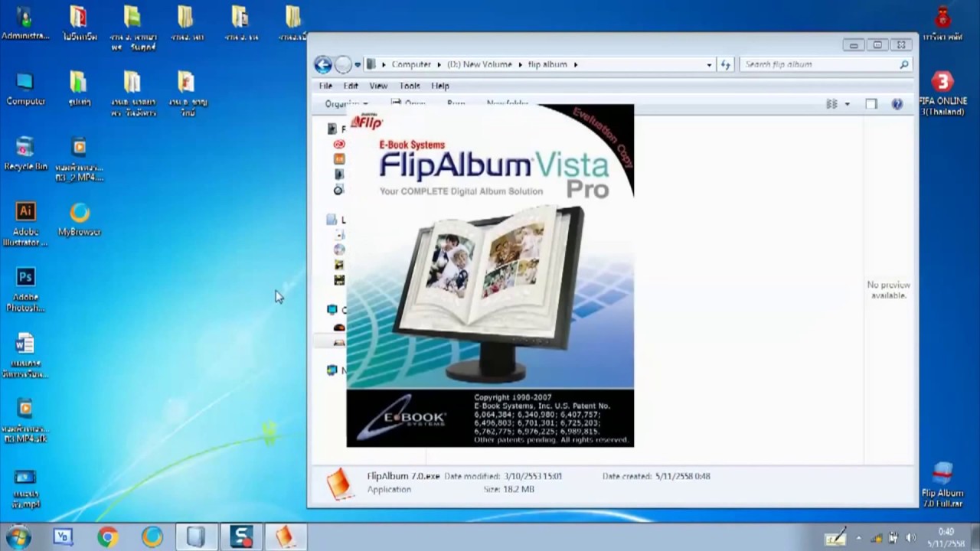Image resolution: width=980 pixels, height=551 pixels.
Task: Click the blue Yb taskbar icon
Action: [x=63, y=537]
